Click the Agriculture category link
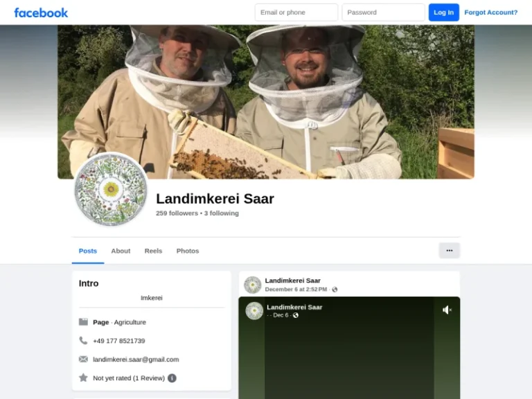 pos(130,322)
